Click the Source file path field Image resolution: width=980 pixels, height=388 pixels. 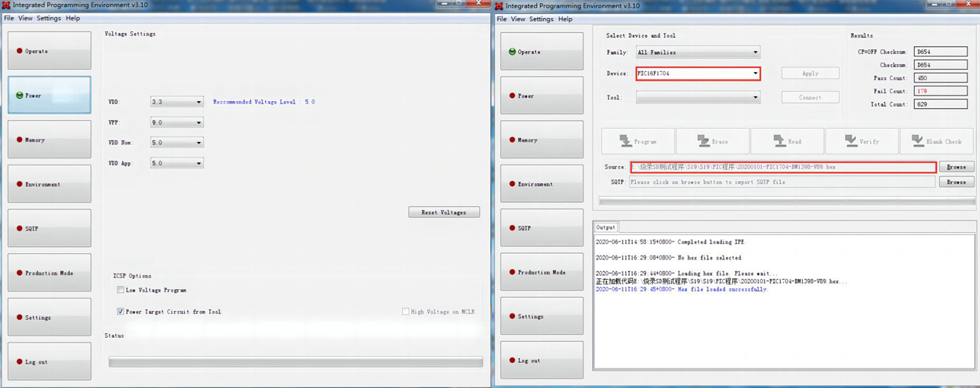[x=783, y=167]
